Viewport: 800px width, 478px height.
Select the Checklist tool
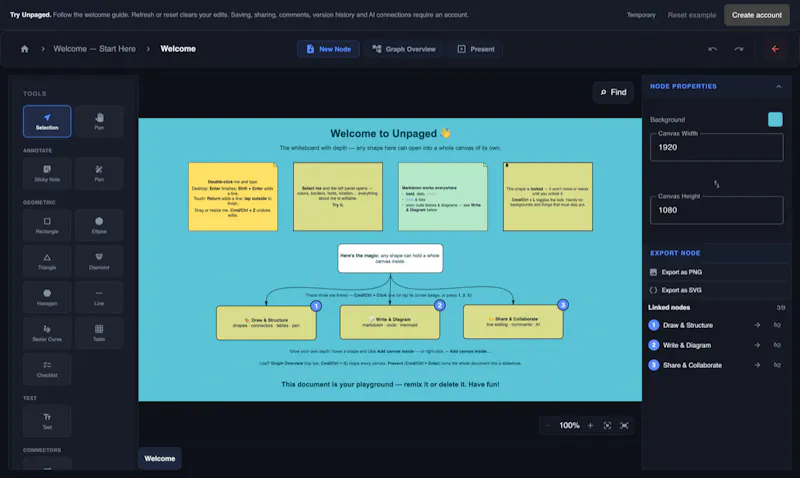coord(47,369)
